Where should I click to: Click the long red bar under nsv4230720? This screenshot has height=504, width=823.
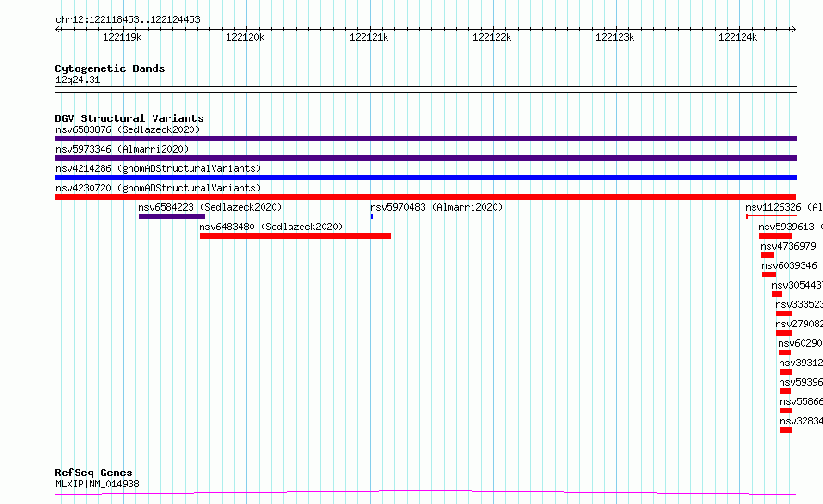tap(425, 197)
